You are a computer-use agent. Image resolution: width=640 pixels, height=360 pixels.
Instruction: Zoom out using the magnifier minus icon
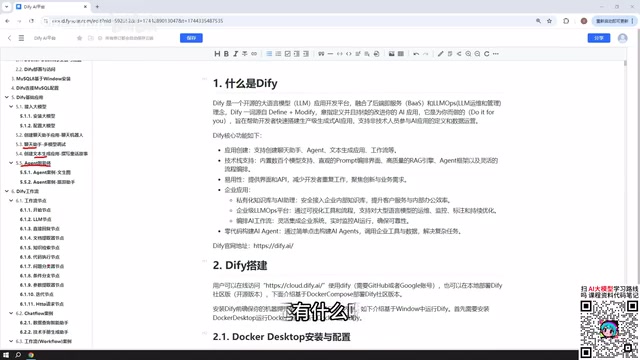click(x=477, y=54)
